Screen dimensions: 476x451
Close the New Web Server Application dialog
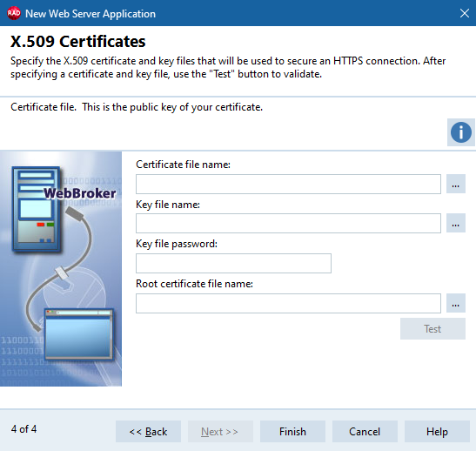[x=465, y=13]
